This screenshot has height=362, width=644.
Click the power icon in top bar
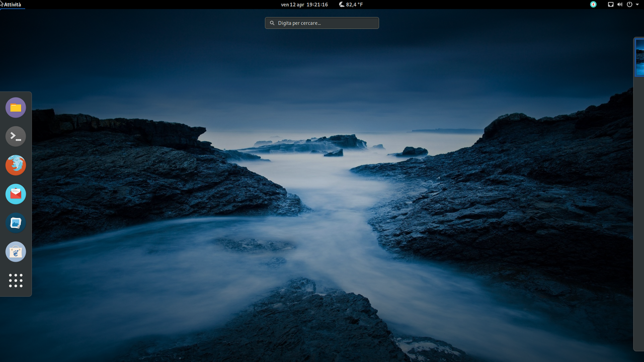[x=629, y=5]
